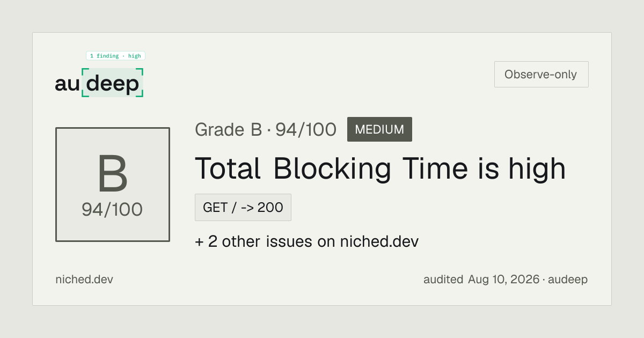644x338 pixels.
Task: Select the large B grade letter
Action: (x=113, y=174)
